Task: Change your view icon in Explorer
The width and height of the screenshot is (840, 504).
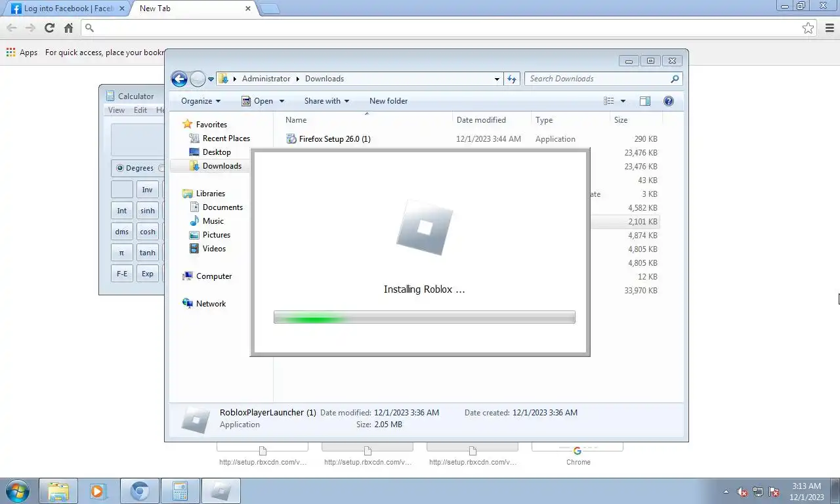Action: click(609, 101)
